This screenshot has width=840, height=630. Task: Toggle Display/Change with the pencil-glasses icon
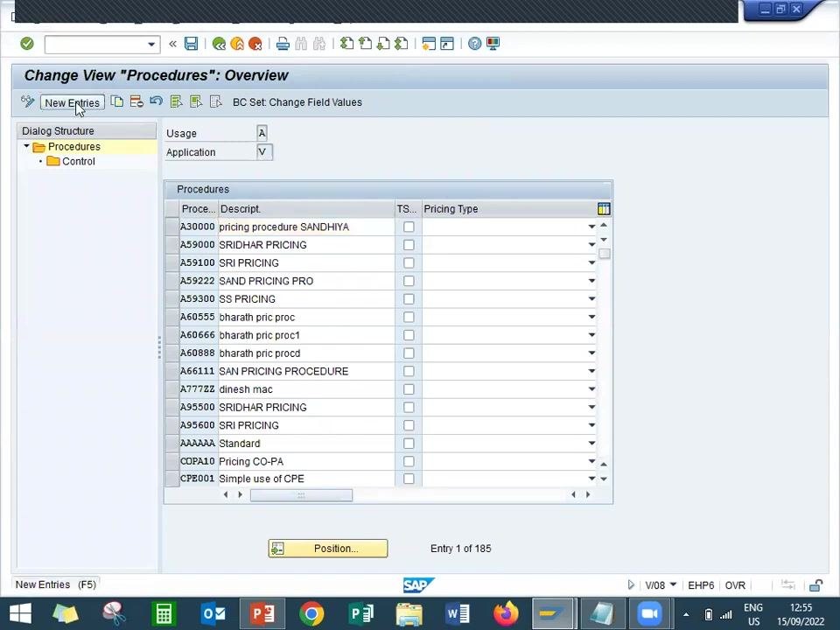(27, 101)
